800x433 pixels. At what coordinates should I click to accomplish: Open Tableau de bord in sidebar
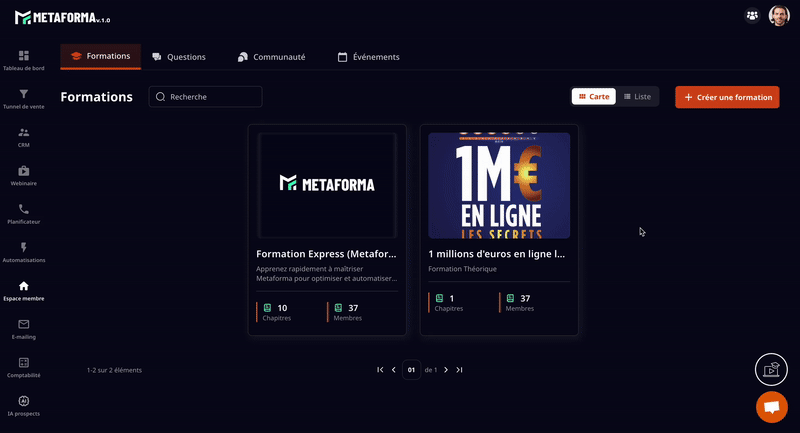pyautogui.click(x=24, y=57)
